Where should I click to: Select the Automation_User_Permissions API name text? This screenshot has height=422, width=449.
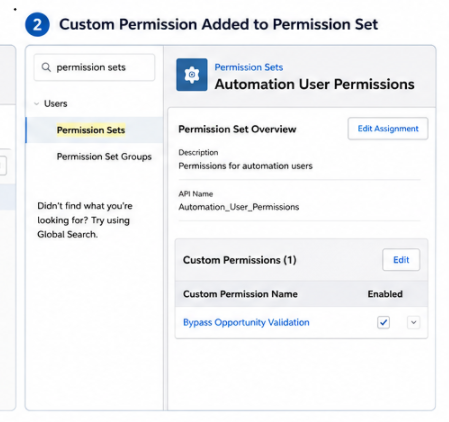(239, 207)
